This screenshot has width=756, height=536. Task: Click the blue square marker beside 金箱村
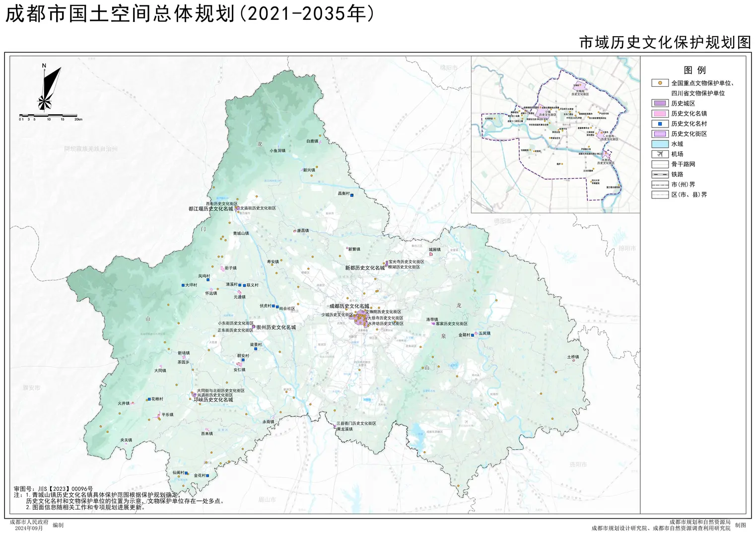[472, 336]
